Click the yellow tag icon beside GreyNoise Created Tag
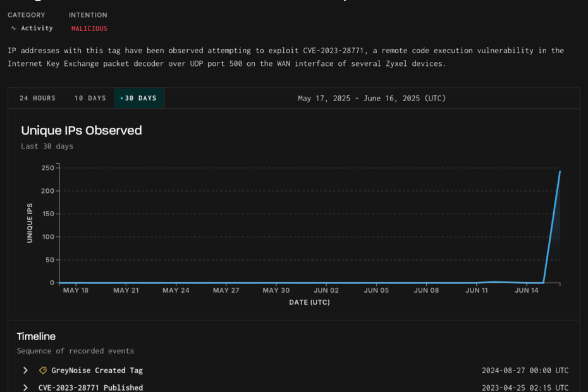 (43, 371)
